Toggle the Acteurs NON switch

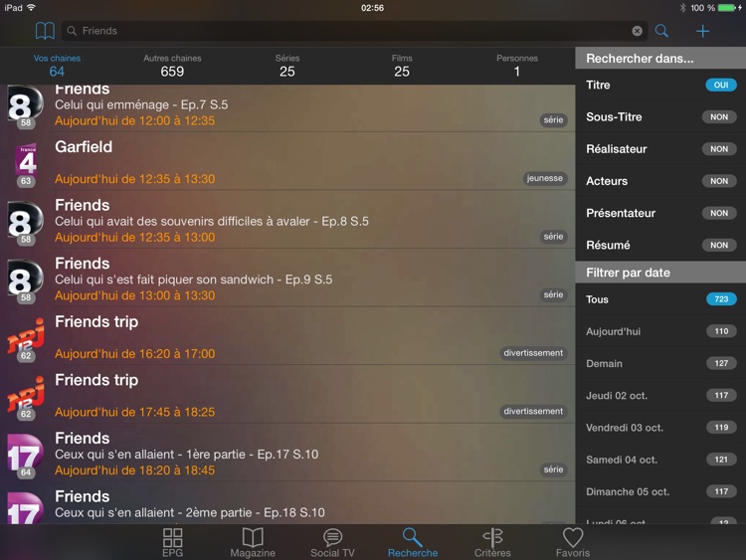[719, 181]
